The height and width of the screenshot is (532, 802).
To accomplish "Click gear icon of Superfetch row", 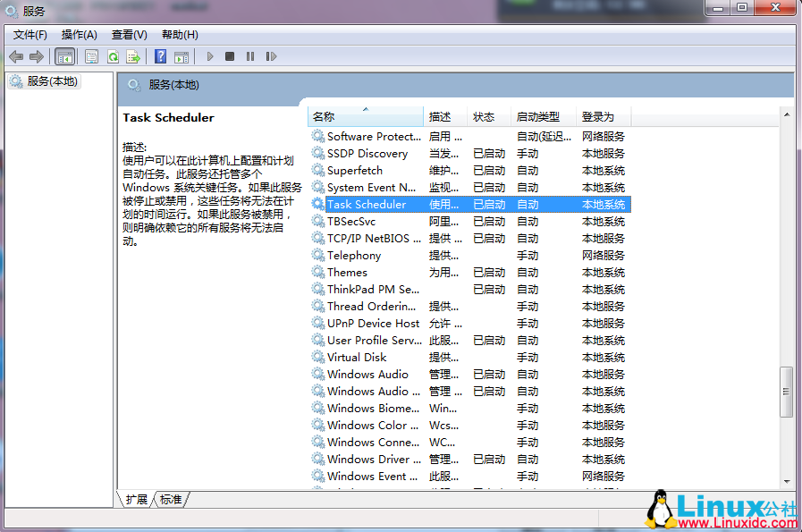I will click(x=318, y=170).
